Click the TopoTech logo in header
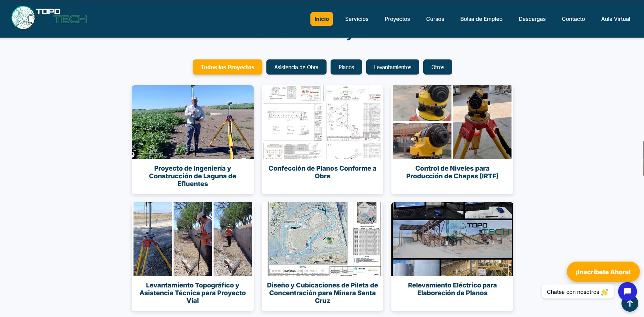This screenshot has height=317, width=644. tap(49, 18)
